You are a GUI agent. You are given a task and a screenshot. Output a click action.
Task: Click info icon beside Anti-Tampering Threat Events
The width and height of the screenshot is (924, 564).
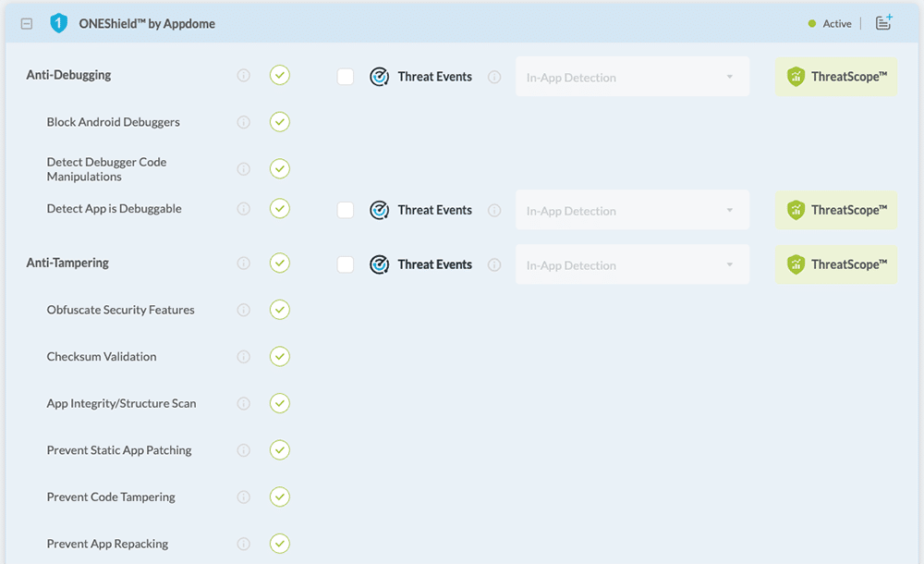[x=494, y=265]
